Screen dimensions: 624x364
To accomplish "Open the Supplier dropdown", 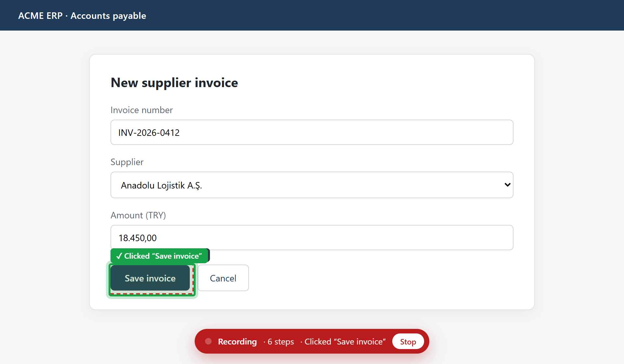I will click(x=312, y=185).
